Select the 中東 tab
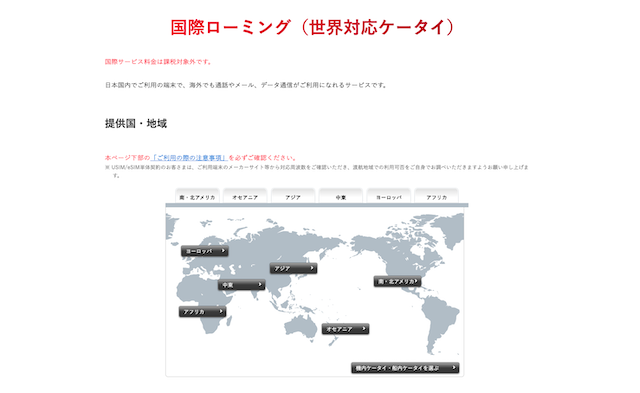 tap(340, 196)
